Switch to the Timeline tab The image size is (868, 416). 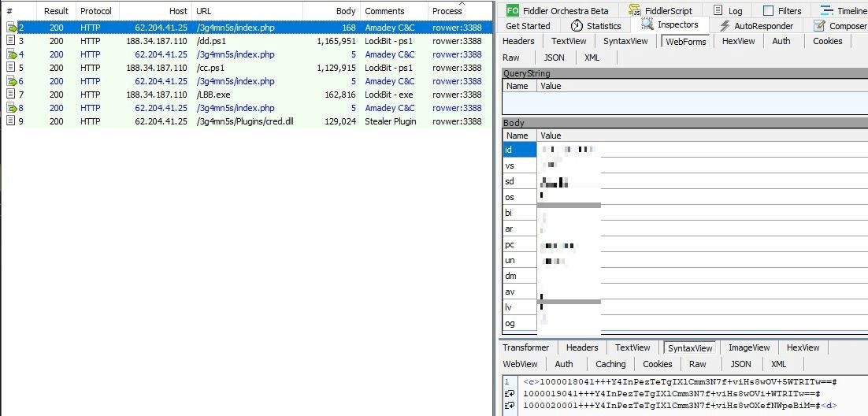[x=843, y=10]
